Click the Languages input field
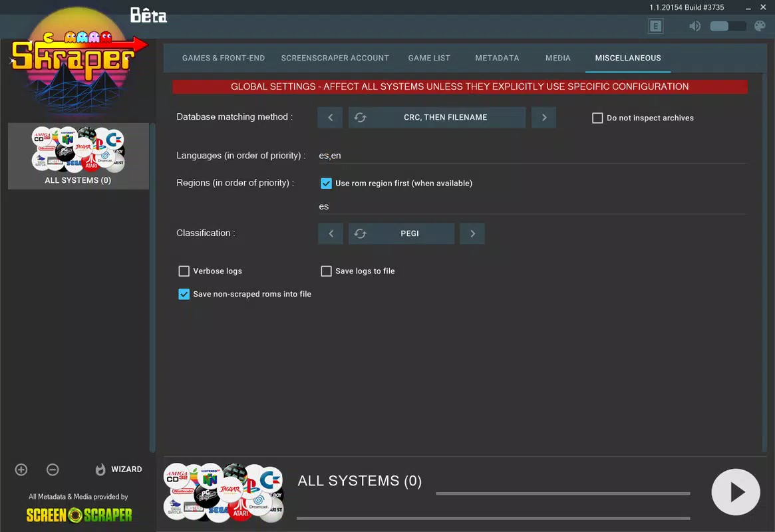Image resolution: width=775 pixels, height=532 pixels. click(532, 156)
